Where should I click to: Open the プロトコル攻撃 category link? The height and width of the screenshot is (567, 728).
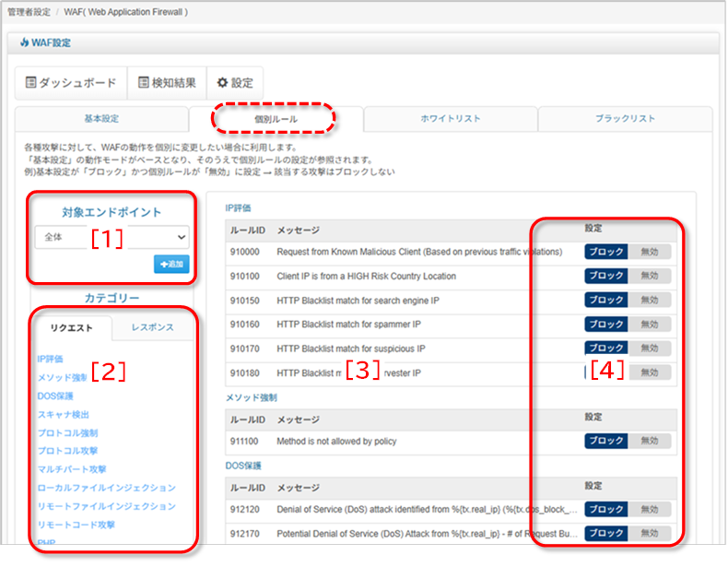pyautogui.click(x=67, y=451)
